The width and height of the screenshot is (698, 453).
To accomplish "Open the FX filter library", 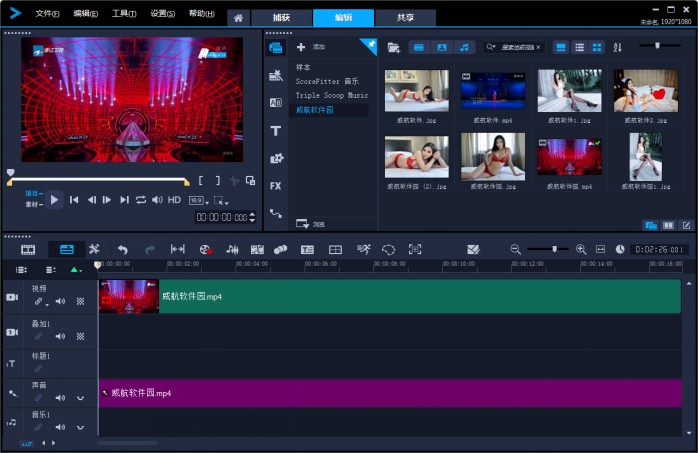I will pyautogui.click(x=275, y=185).
